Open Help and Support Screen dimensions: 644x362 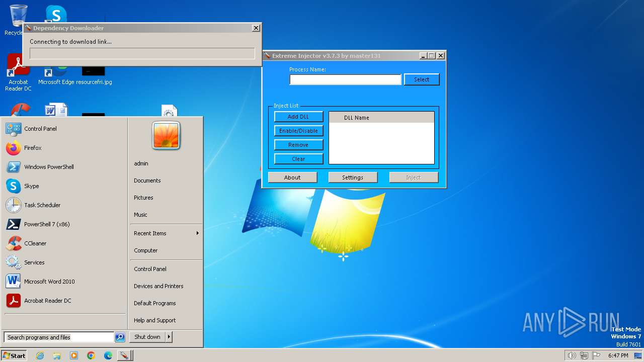point(155,320)
